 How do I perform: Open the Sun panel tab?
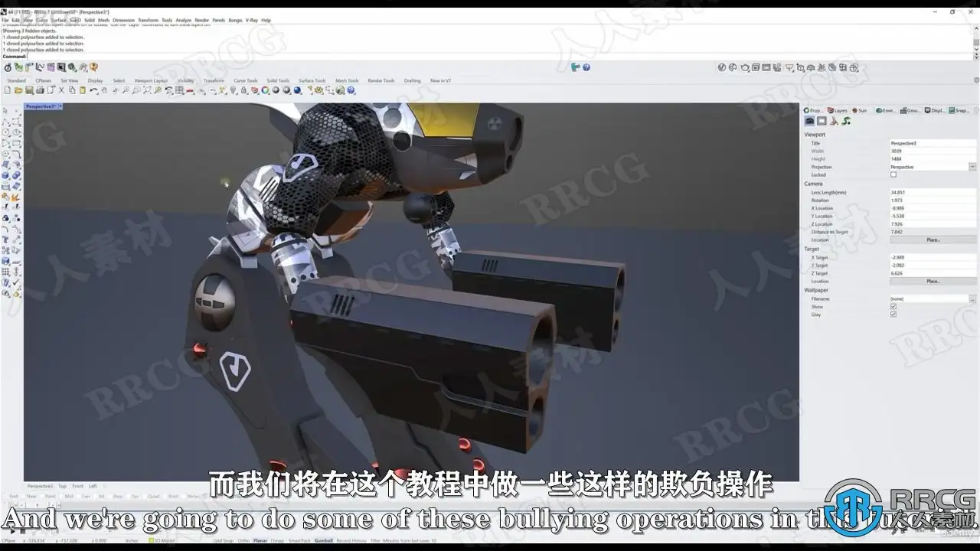pos(859,110)
